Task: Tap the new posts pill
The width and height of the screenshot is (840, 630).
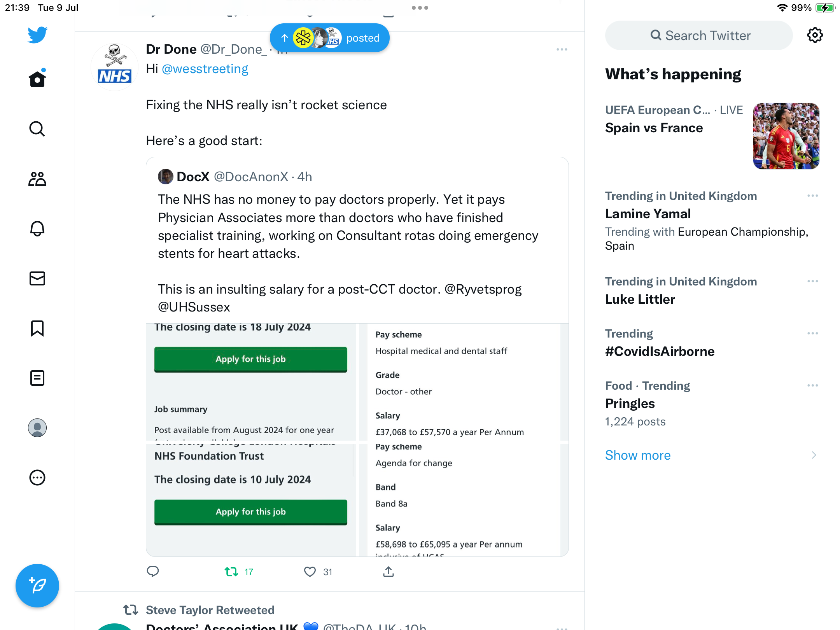Action: [330, 38]
